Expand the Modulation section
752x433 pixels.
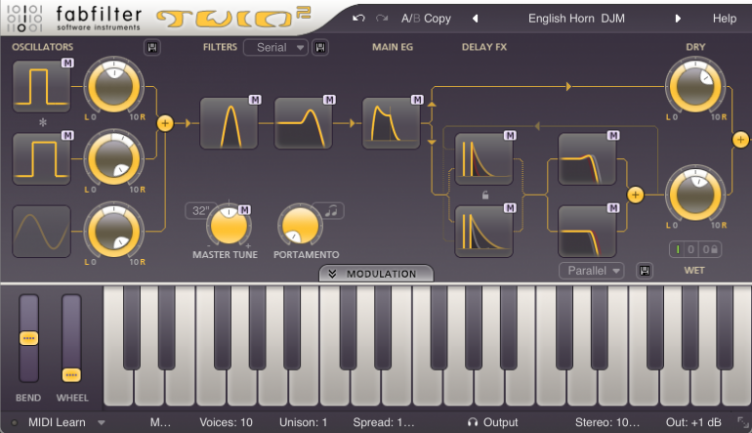376,274
